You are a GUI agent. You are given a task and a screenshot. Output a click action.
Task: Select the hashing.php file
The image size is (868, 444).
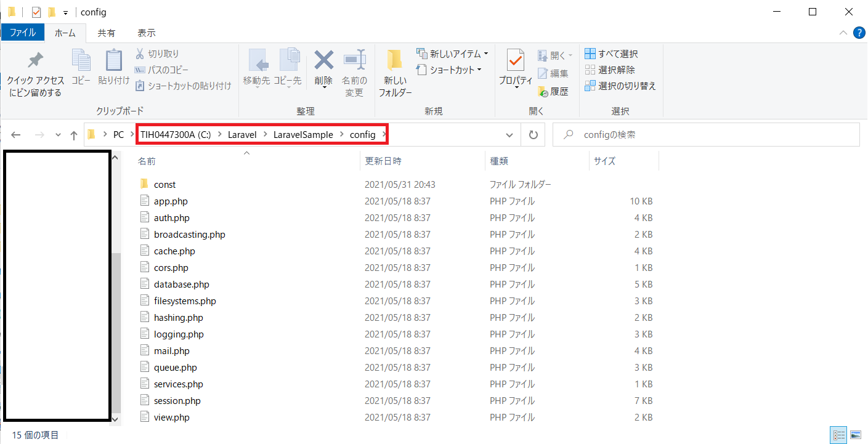(178, 318)
